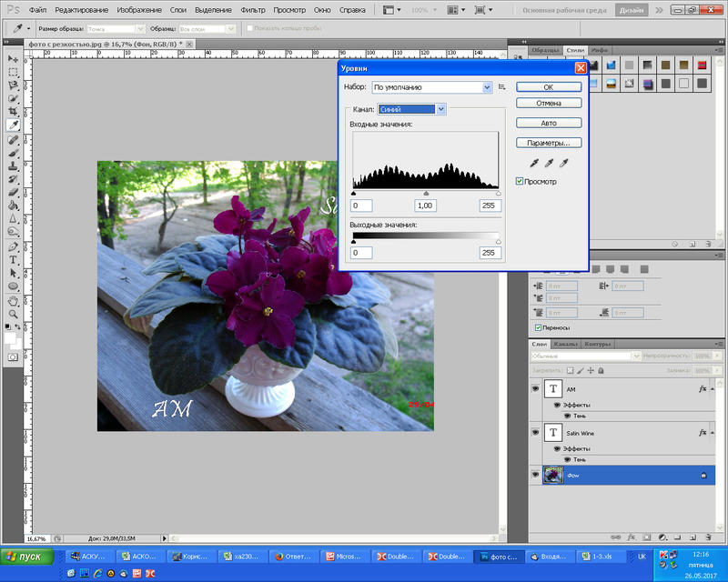Image resolution: width=728 pixels, height=582 pixels.
Task: Open the Набор preset dropdown
Action: click(x=488, y=87)
